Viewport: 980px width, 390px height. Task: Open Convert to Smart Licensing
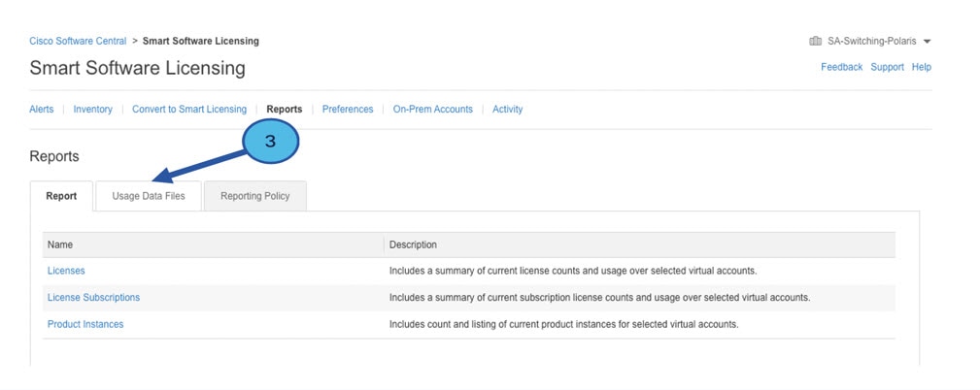pos(189,110)
